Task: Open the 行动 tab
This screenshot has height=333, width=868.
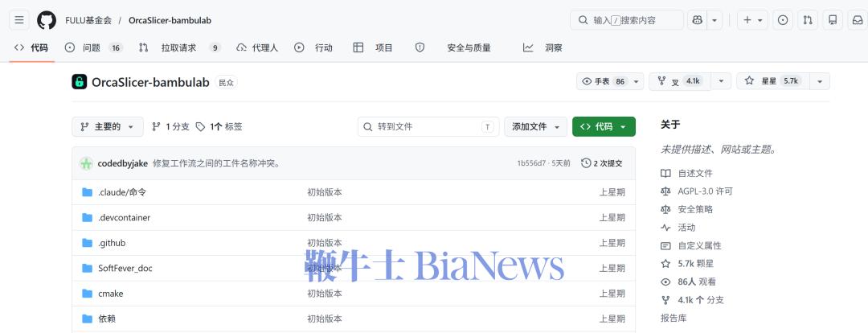Action: [313, 47]
